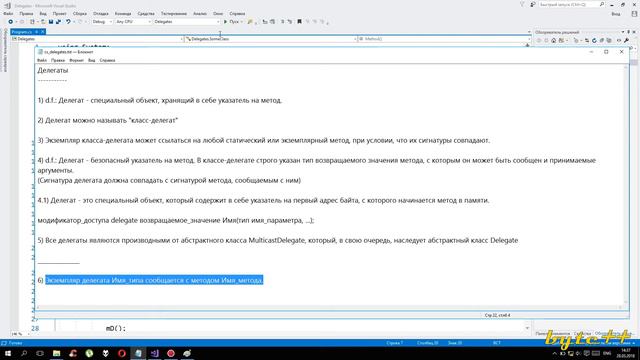Click the Notepad vertical scrollbar
The height and width of the screenshot is (360, 640).
pyautogui.click(x=626, y=184)
